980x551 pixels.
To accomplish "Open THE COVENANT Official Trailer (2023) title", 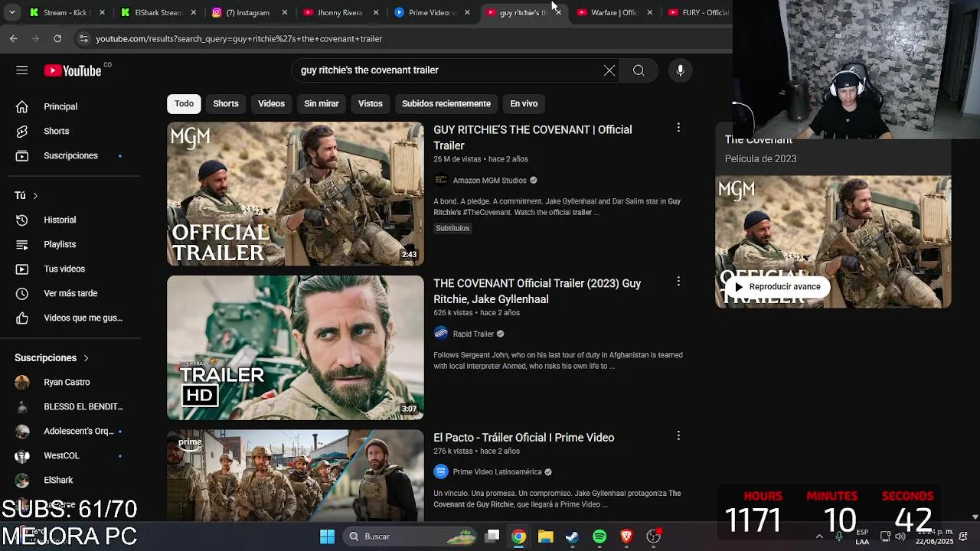I will click(537, 291).
